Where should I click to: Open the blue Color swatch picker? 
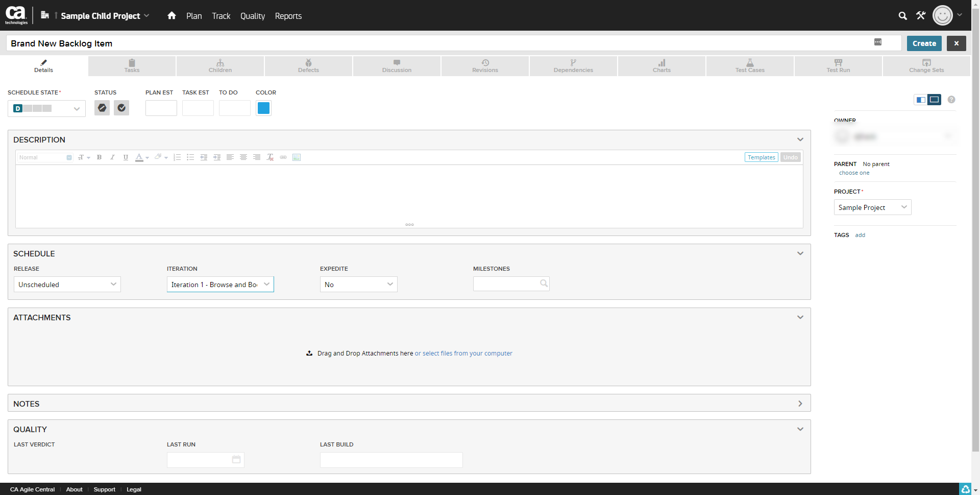[x=263, y=108]
